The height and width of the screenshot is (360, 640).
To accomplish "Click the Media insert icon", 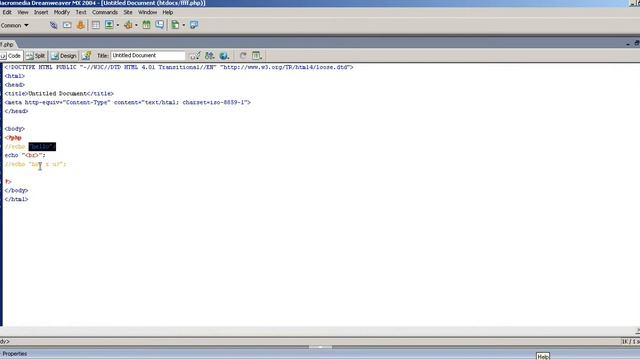I will pos(128,25).
